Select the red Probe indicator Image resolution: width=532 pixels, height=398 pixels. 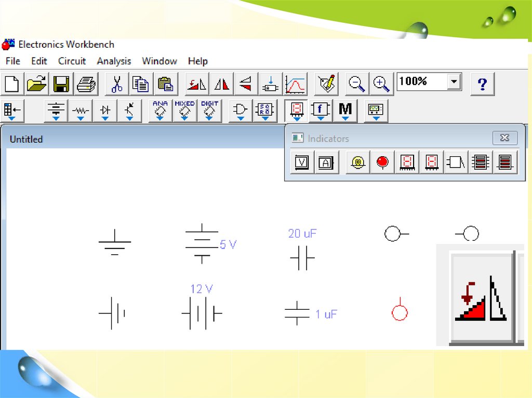click(x=382, y=162)
